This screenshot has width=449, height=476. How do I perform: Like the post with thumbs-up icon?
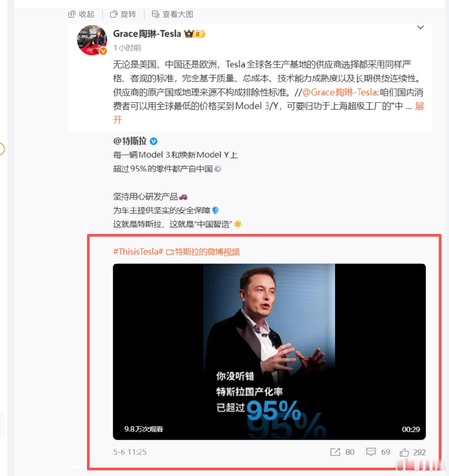(404, 452)
